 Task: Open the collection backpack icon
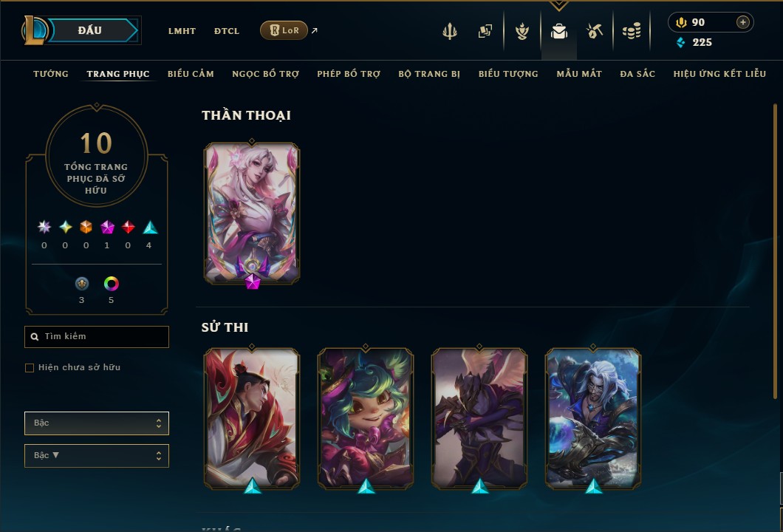coord(558,32)
